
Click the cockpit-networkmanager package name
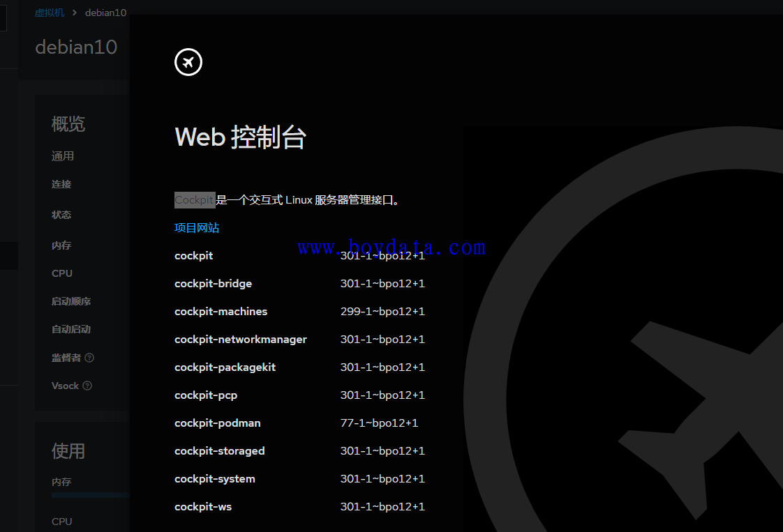(241, 340)
